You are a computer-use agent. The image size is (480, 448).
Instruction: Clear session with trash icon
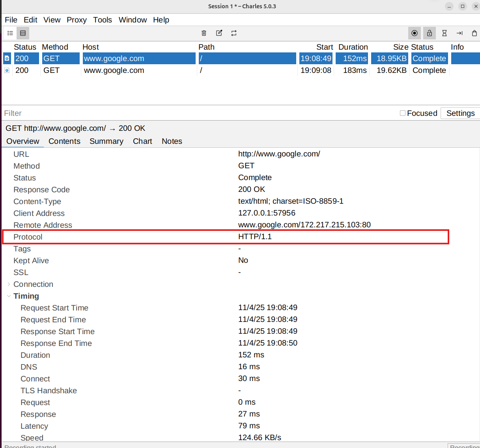(204, 33)
